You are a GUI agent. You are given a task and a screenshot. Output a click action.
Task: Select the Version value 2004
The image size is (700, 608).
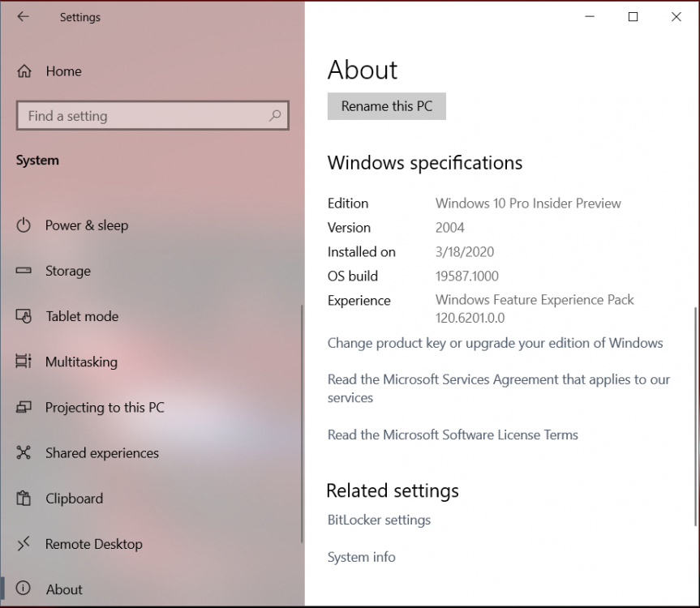[x=449, y=228]
